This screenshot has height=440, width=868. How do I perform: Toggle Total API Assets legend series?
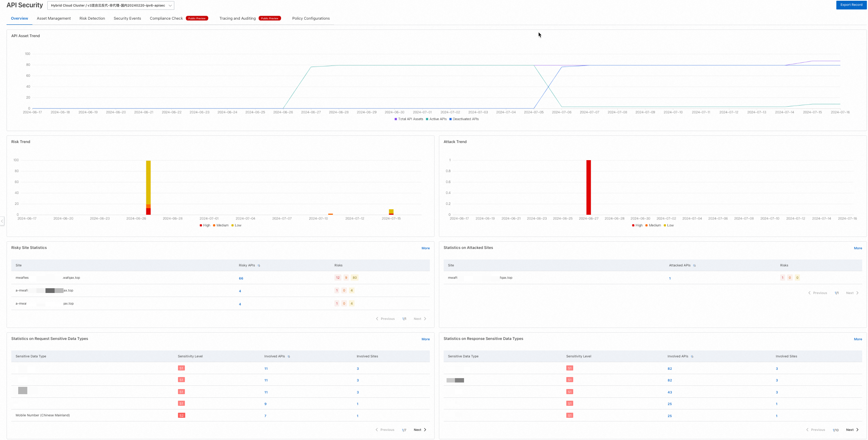point(409,119)
